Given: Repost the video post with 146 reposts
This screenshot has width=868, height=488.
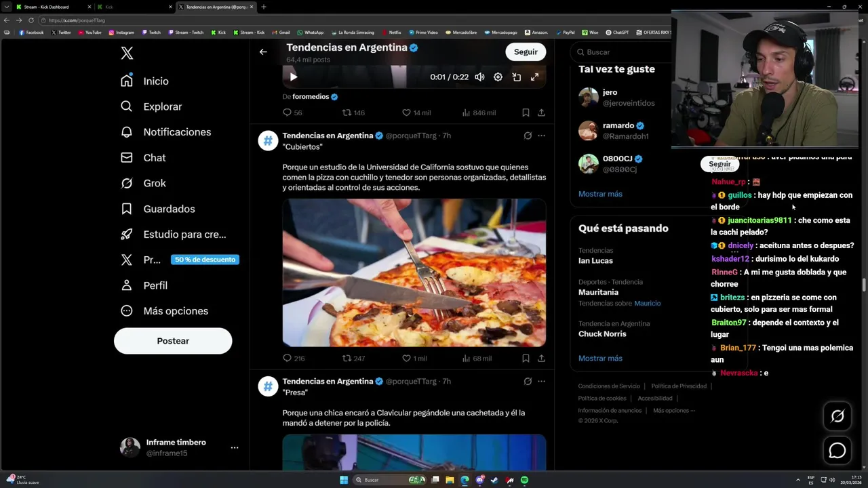Looking at the screenshot, I should coord(353,113).
